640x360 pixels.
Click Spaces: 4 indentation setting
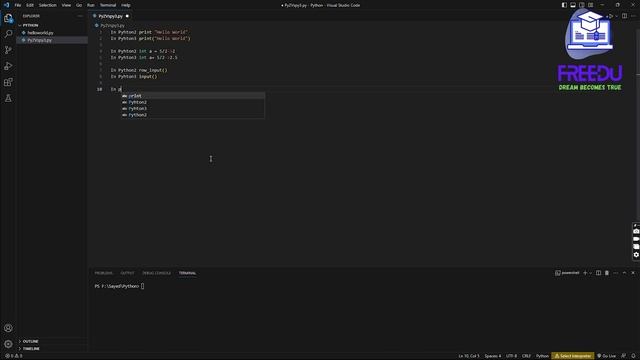492,356
